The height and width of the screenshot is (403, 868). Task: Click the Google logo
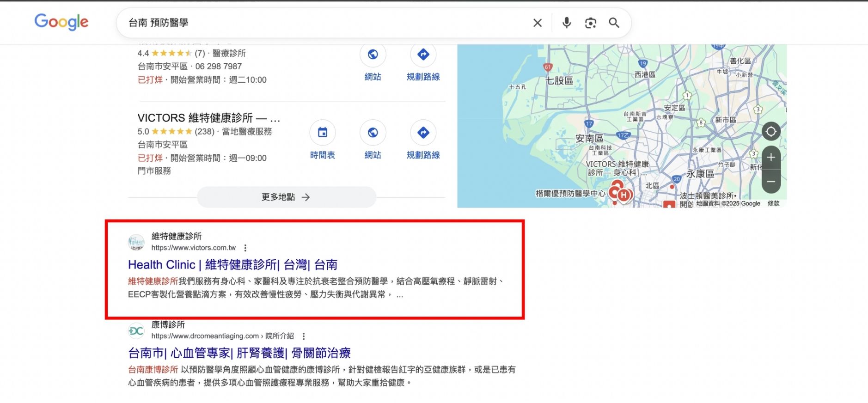pos(61,22)
